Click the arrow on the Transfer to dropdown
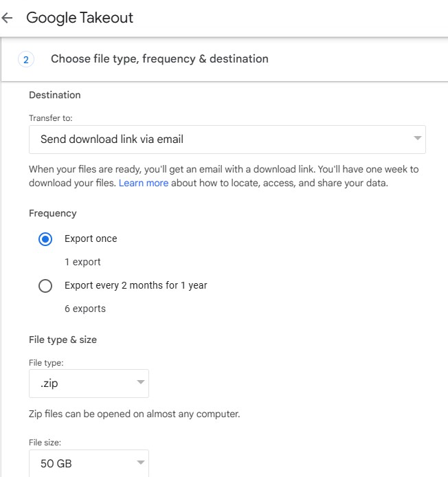 click(416, 139)
